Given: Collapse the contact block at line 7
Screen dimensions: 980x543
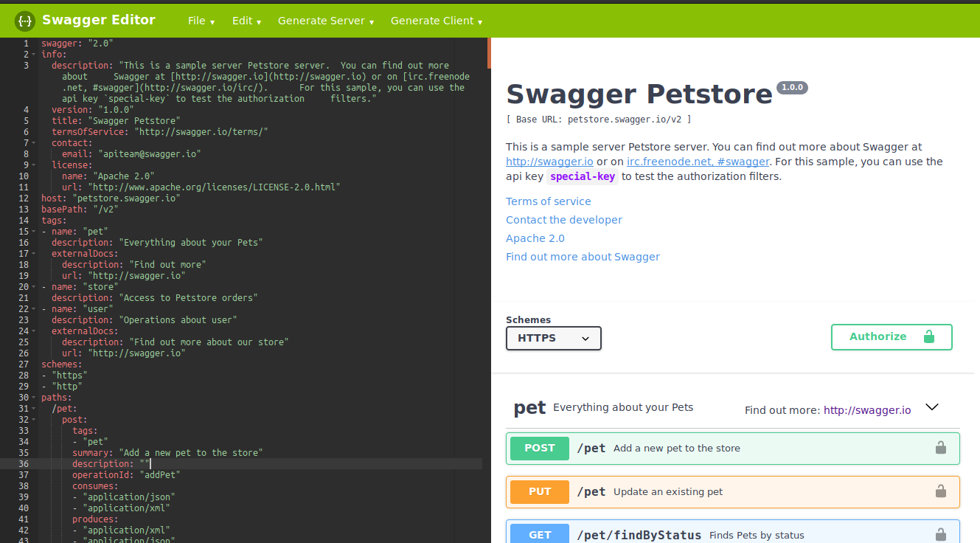Looking at the screenshot, I should 33,142.
